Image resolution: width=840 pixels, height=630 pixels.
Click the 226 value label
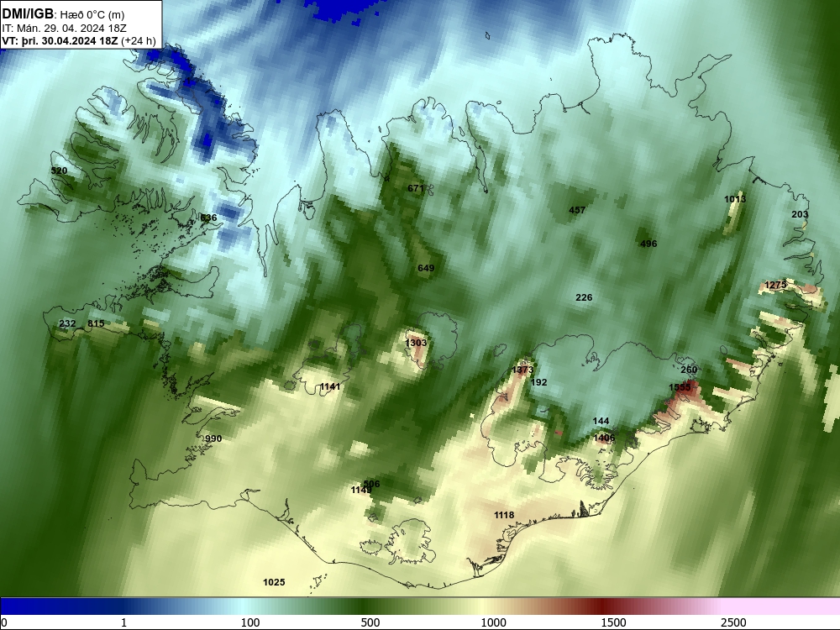pos(584,298)
